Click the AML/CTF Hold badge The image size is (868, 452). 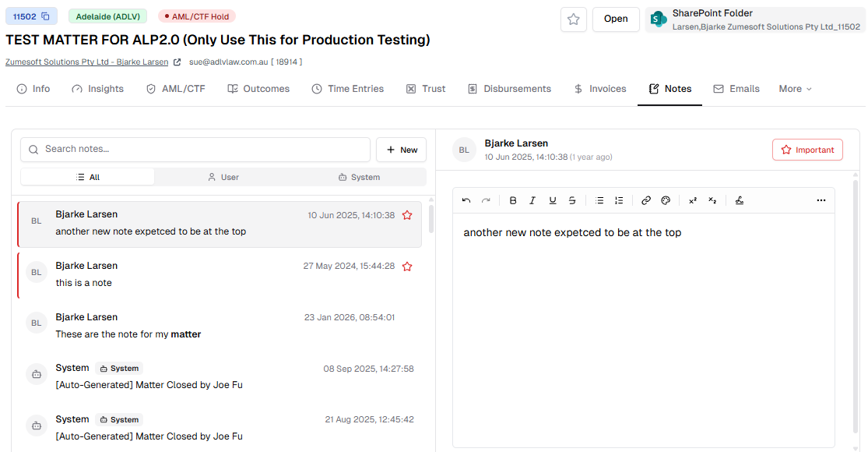coord(197,16)
